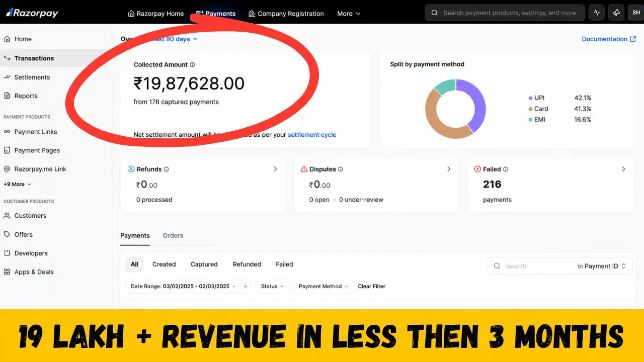The height and width of the screenshot is (362, 644).
Task: Click the Razorpay Home house icon
Action: tap(131, 14)
